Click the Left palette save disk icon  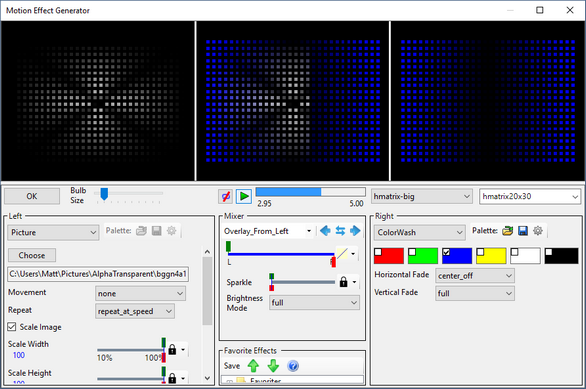pyautogui.click(x=157, y=231)
